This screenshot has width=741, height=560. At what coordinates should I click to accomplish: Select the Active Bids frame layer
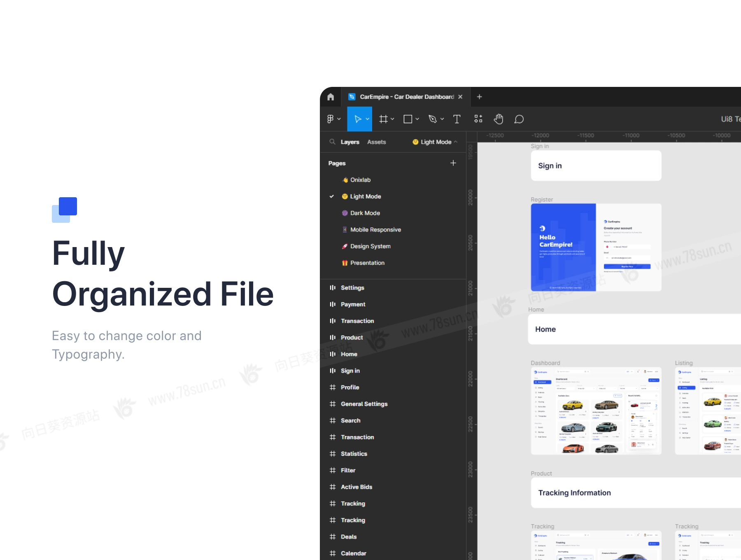pos(393,487)
